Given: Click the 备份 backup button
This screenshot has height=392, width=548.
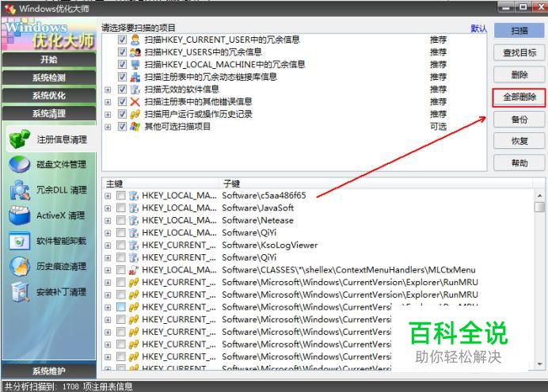Looking at the screenshot, I should pyautogui.click(x=519, y=120).
